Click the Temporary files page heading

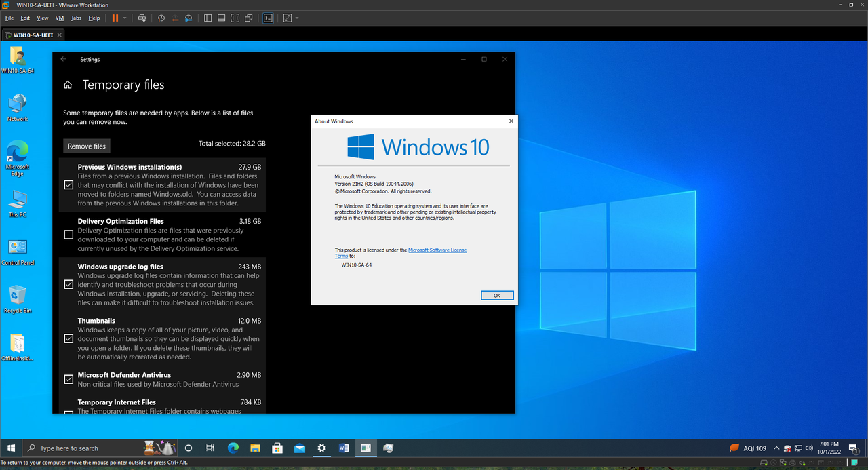pyautogui.click(x=123, y=85)
